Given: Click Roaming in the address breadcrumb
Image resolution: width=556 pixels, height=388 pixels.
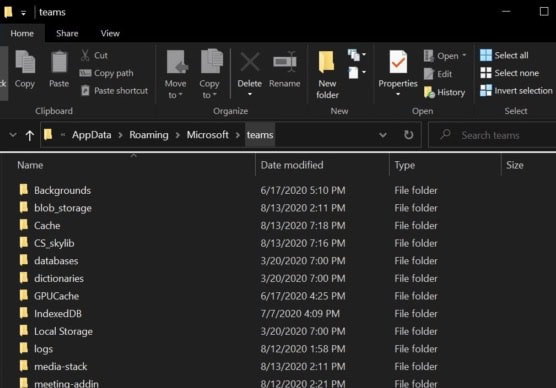Looking at the screenshot, I should coord(149,135).
